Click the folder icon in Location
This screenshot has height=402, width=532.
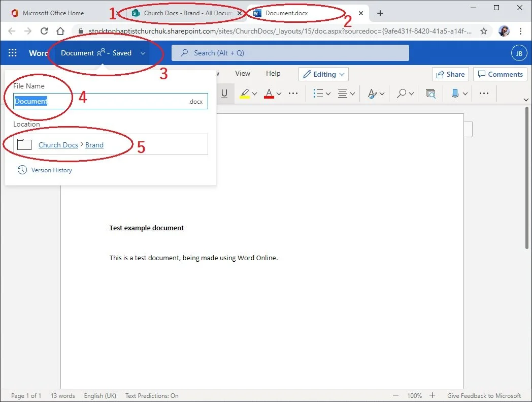(24, 144)
